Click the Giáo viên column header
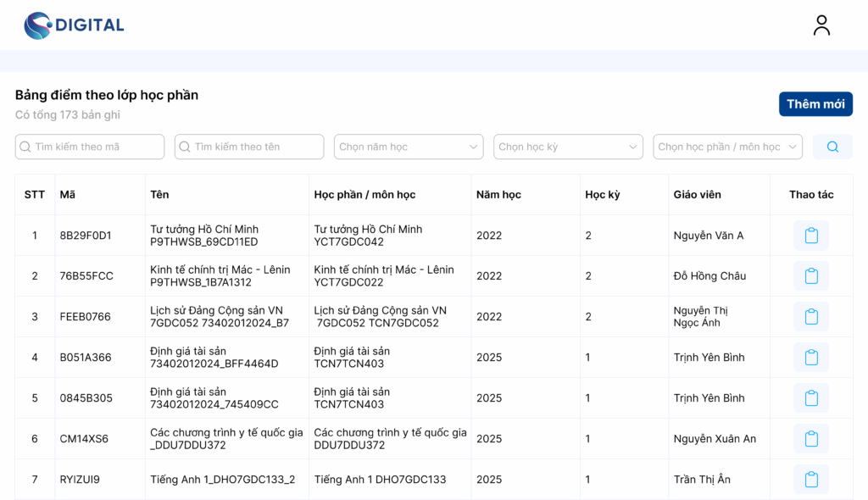868x500 pixels. pyautogui.click(x=697, y=195)
